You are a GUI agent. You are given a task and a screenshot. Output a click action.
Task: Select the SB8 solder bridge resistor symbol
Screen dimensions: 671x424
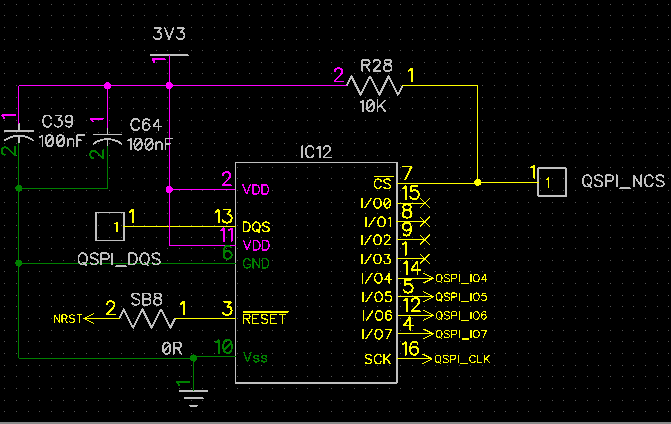147,319
